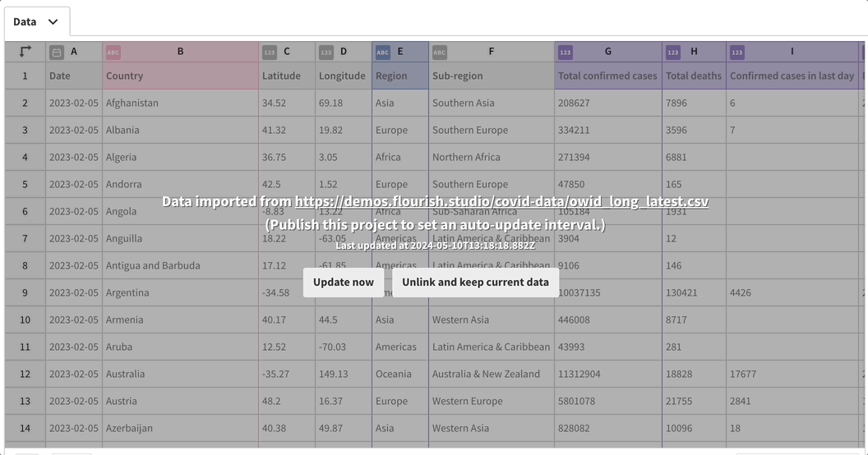The image size is (868, 455).
Task: Click the number type icon on column H
Action: 673,53
